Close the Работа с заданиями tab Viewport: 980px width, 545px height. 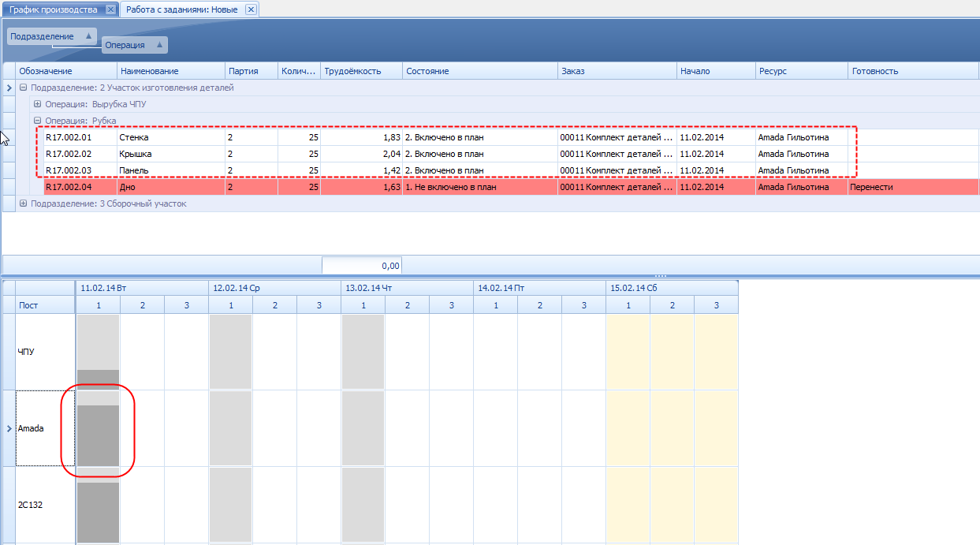coord(251,9)
